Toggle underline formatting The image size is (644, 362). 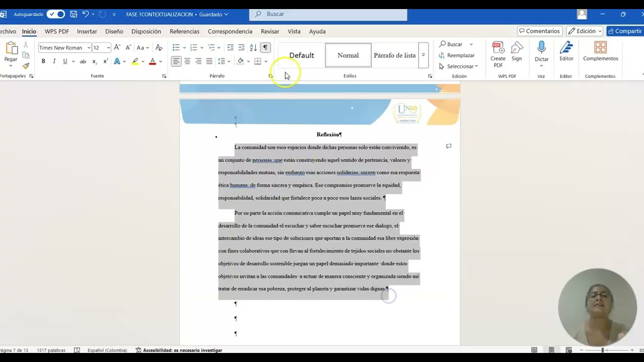coord(65,61)
